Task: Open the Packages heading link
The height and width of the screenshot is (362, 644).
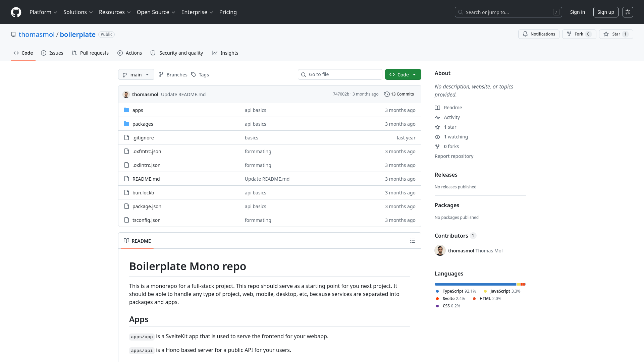Action: [x=447, y=205]
